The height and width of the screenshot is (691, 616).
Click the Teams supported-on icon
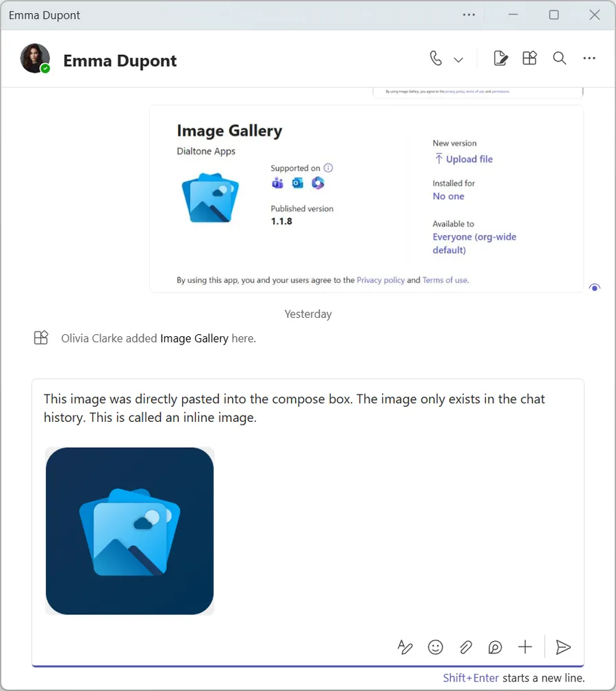(x=277, y=183)
